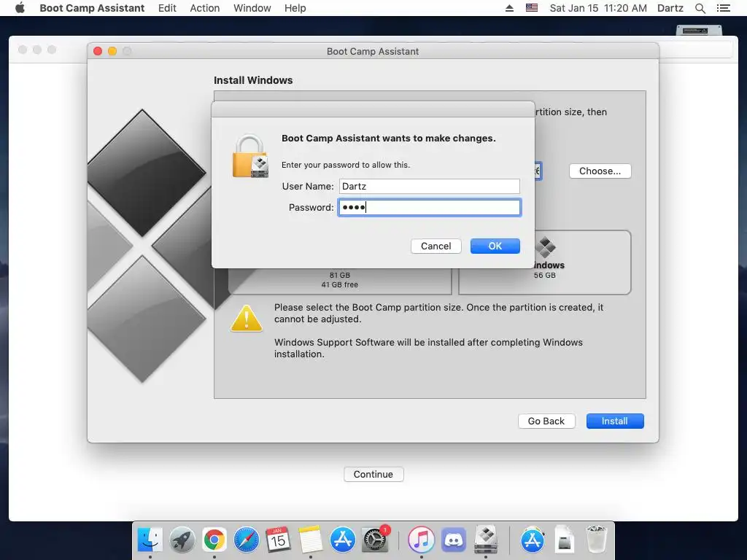Open the Dartz user menu

(x=670, y=8)
